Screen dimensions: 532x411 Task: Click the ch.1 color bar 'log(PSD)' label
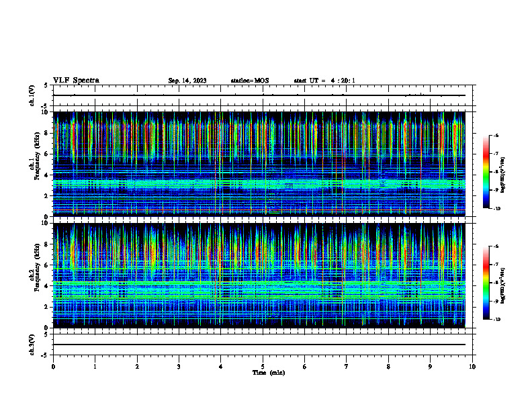click(503, 175)
